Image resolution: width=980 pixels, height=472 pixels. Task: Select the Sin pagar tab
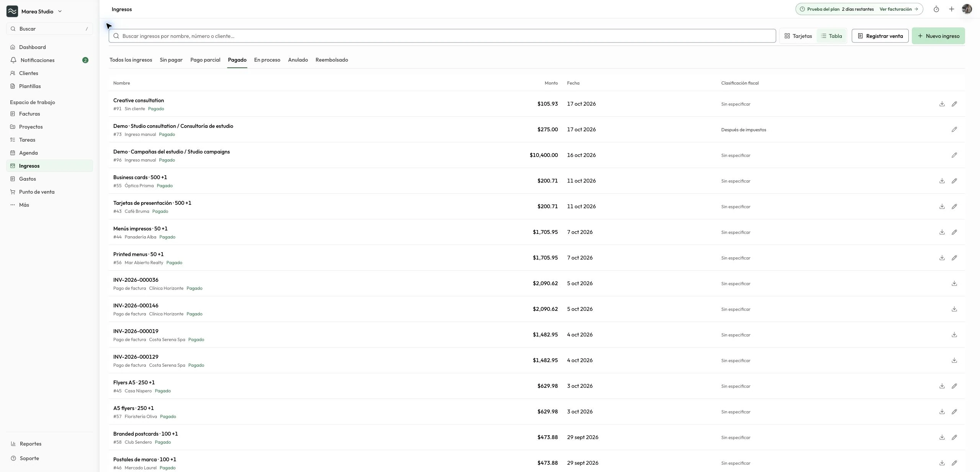point(171,60)
